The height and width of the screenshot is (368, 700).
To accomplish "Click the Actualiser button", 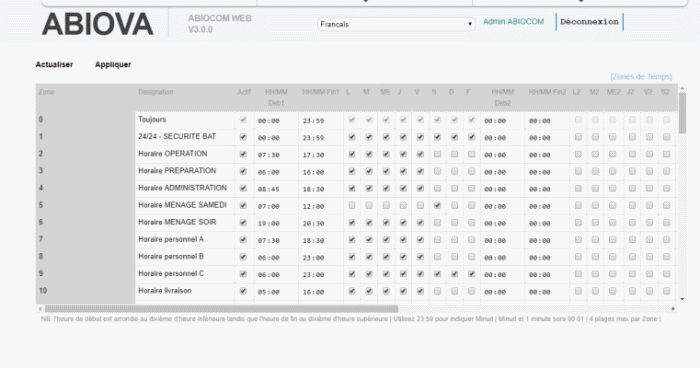I will click(x=54, y=64).
